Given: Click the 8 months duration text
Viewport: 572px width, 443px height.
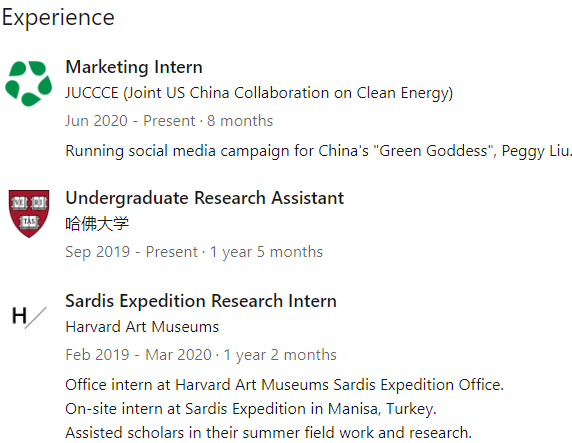Looking at the screenshot, I should 240,121.
